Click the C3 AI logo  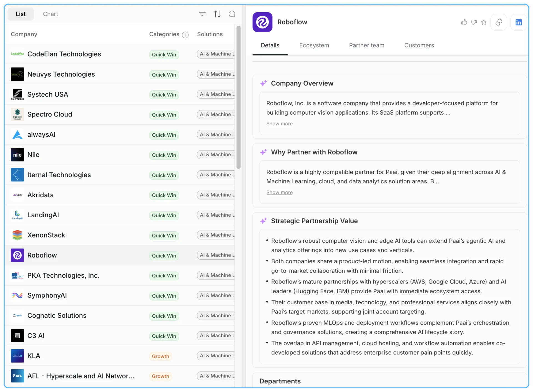17,336
